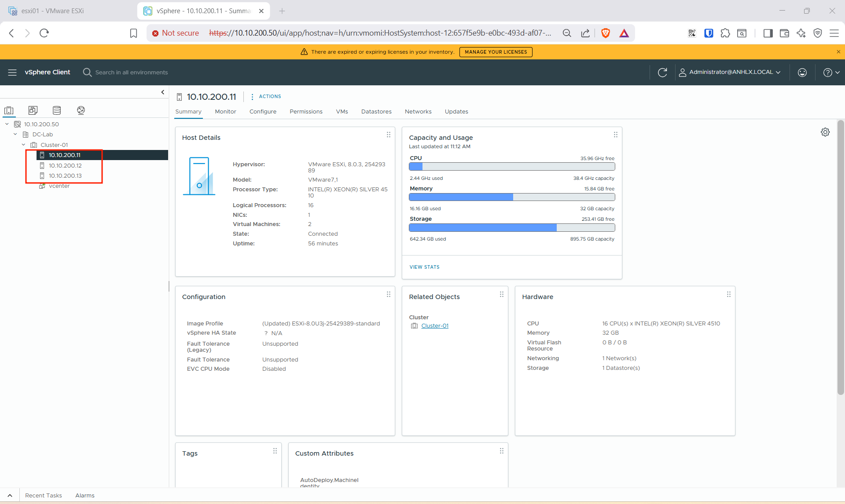Open the feedback smiley icon
Image resolution: width=845 pixels, height=504 pixels.
802,72
